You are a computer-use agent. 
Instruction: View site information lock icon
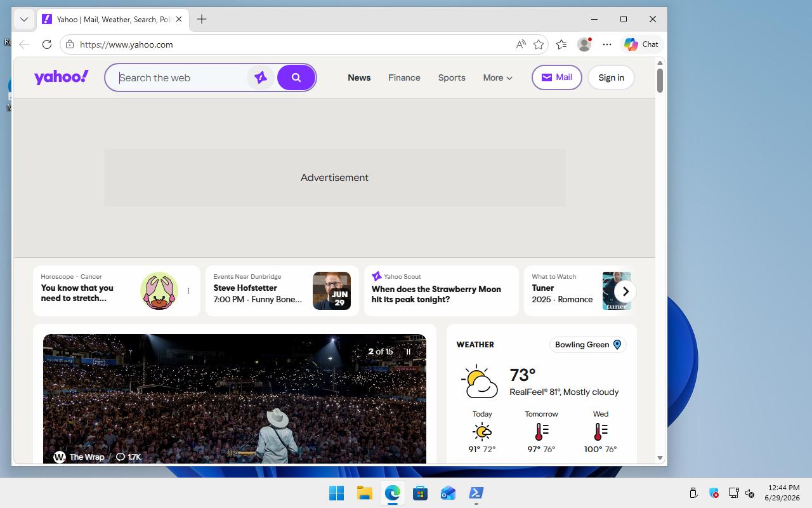(70, 44)
